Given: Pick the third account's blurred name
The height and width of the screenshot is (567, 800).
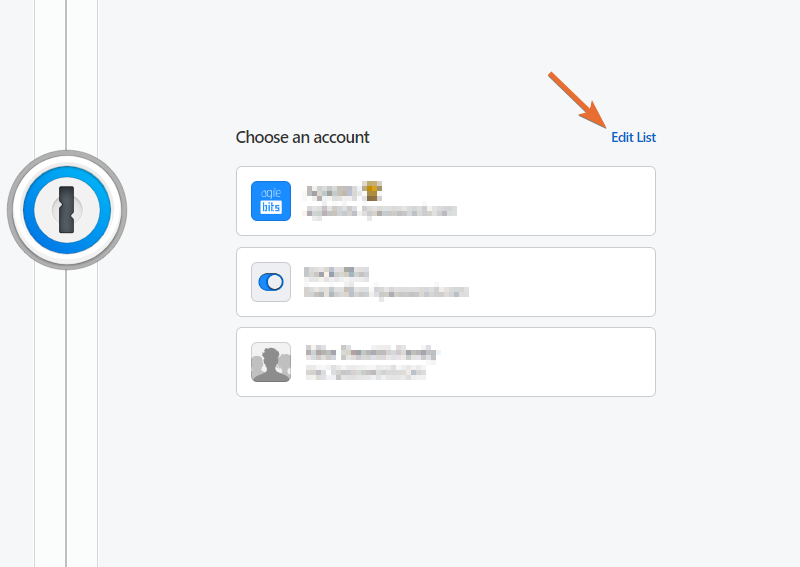Looking at the screenshot, I should point(371,353).
